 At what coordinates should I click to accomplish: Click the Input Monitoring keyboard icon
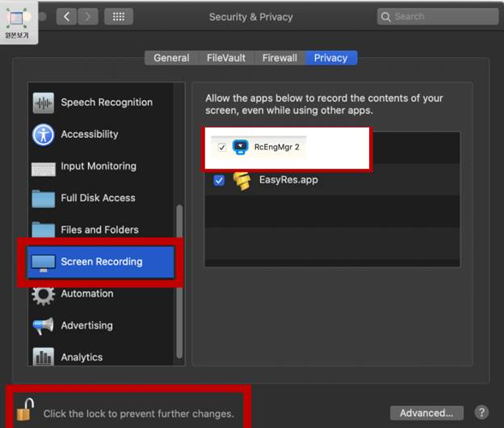(43, 167)
